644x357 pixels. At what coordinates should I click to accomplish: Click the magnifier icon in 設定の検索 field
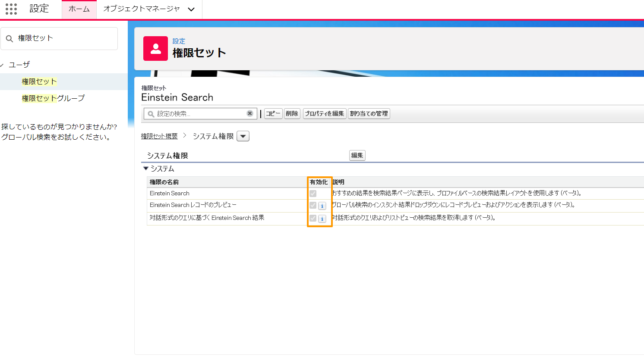point(151,114)
